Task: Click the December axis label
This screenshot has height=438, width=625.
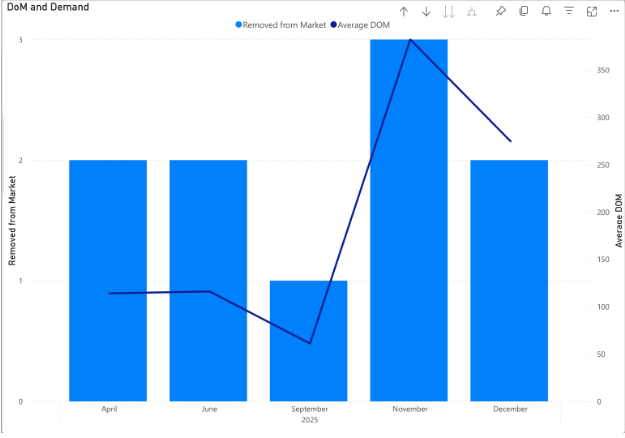Action: pyautogui.click(x=509, y=409)
